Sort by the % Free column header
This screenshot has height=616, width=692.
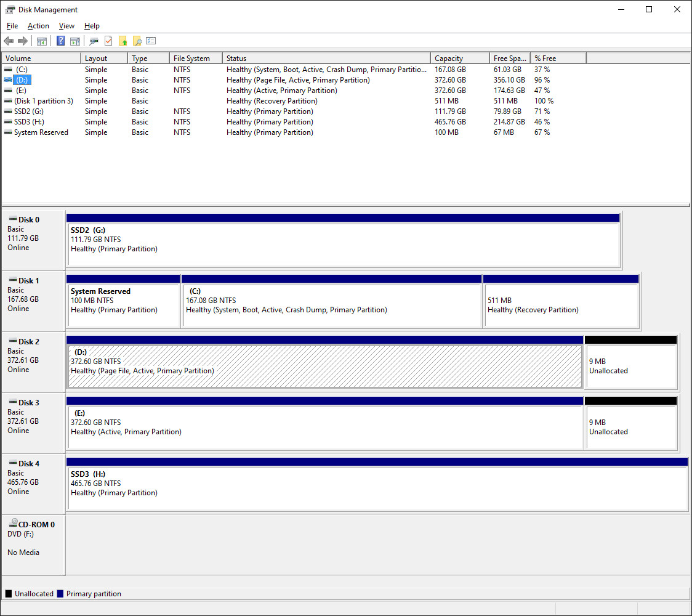tap(558, 59)
